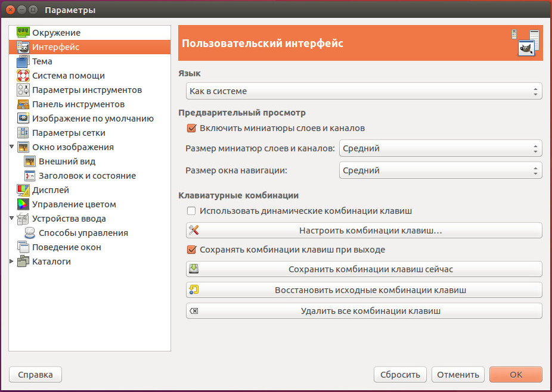
Task: Click the lifebuoy icon for Система помощи
Action: click(x=23, y=76)
